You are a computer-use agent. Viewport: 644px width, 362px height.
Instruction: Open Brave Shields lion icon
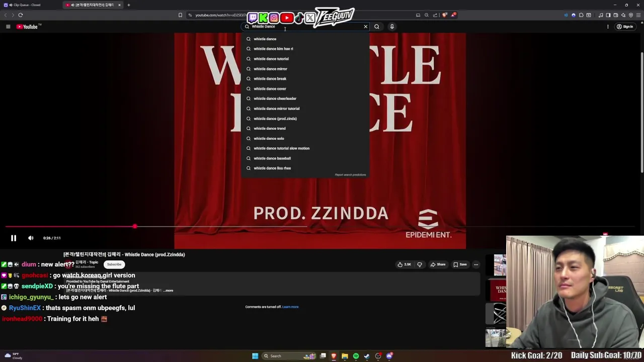[445, 15]
